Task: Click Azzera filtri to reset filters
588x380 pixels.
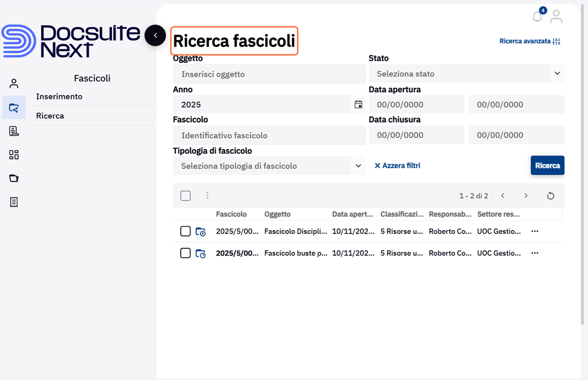Action: pos(397,166)
